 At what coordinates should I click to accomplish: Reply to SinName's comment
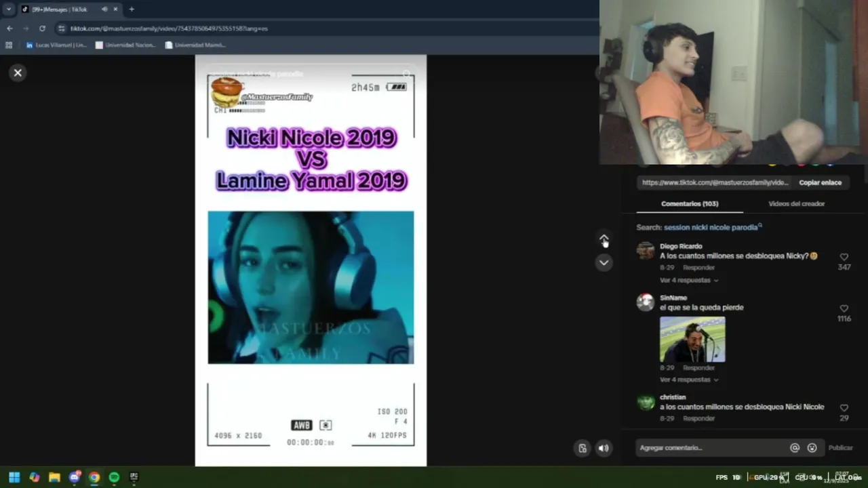click(698, 368)
